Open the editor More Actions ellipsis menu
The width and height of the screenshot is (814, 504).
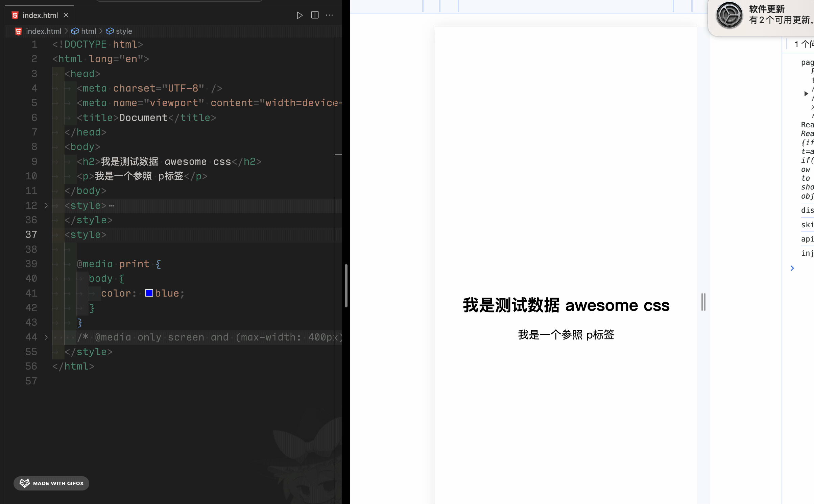click(x=329, y=15)
